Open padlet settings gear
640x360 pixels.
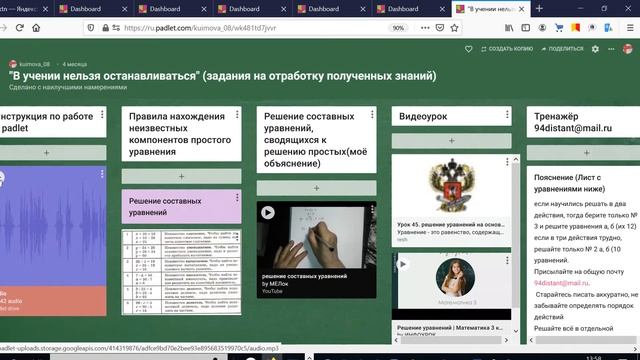[x=595, y=49]
